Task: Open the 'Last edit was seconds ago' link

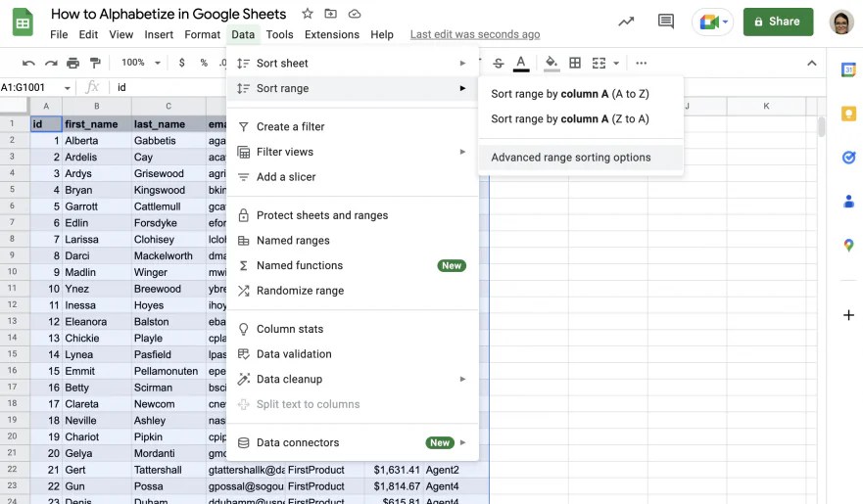Action: [475, 34]
